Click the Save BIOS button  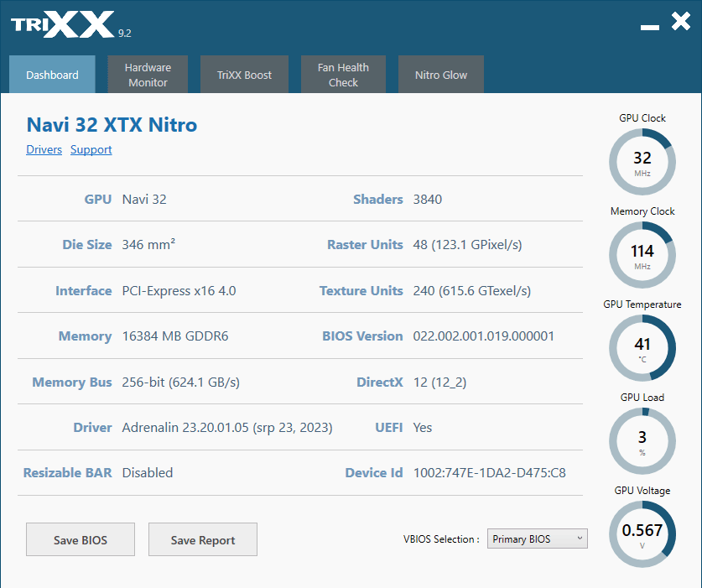pos(81,539)
